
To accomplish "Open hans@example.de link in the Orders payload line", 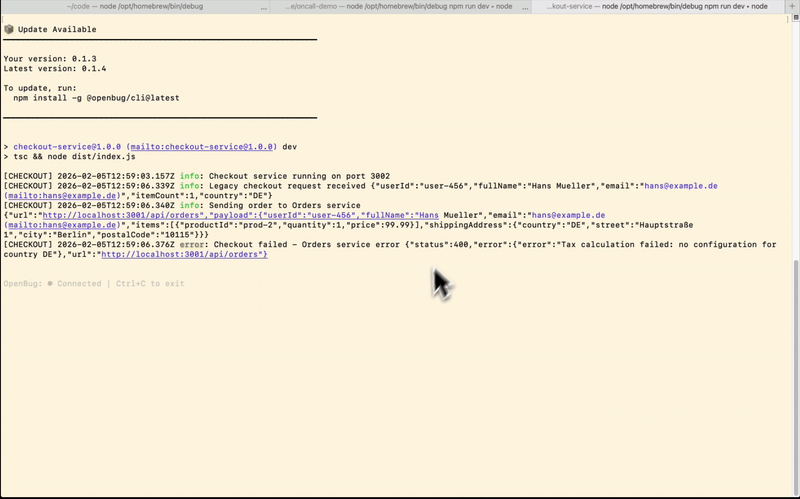I will click(x=568, y=215).
